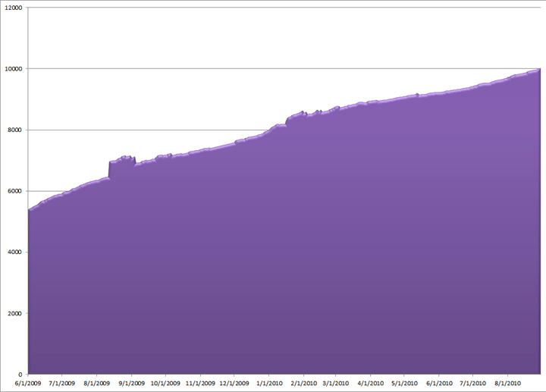Select the 7/1/2009 date label
The height and width of the screenshot is (392, 546).
62,384
